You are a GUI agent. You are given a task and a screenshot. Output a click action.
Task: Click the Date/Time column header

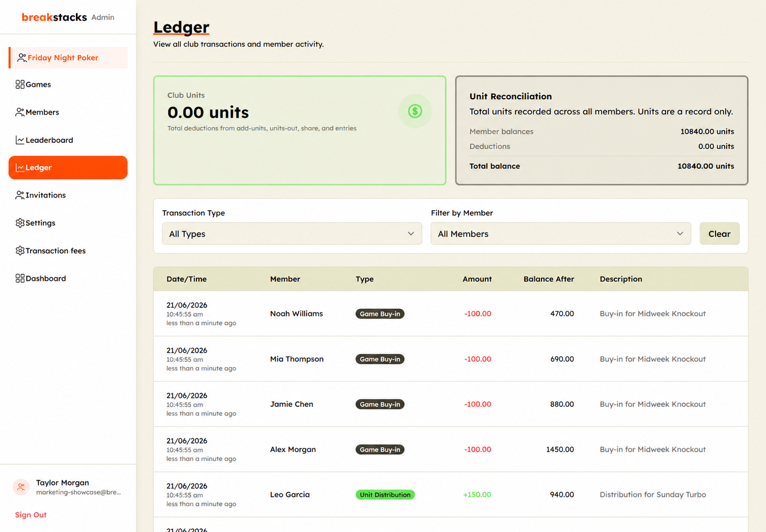point(186,279)
